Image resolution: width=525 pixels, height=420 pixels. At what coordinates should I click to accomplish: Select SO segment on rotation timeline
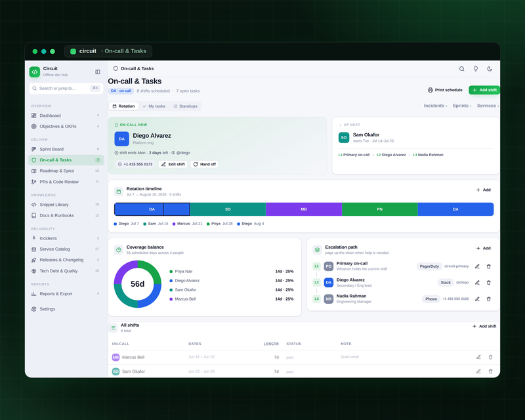228,209
